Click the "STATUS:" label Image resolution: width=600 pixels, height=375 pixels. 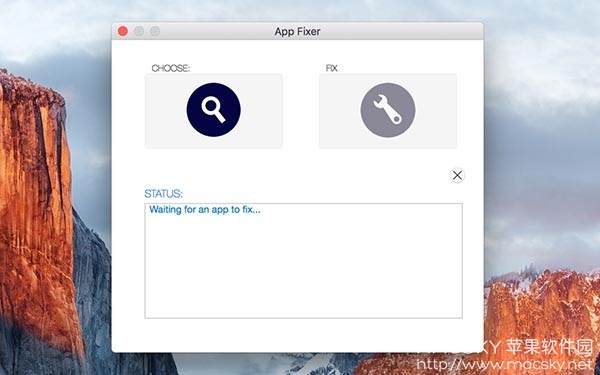163,194
